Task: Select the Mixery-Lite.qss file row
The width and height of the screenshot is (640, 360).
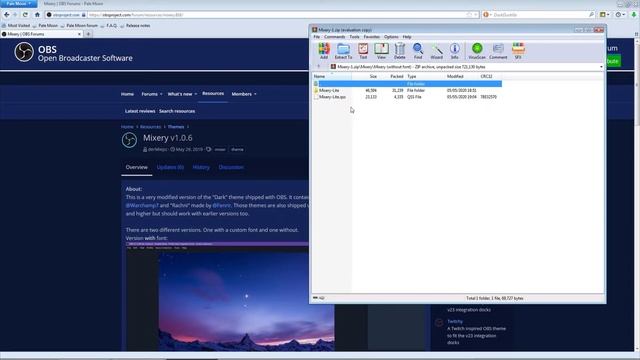Action: click(407, 97)
